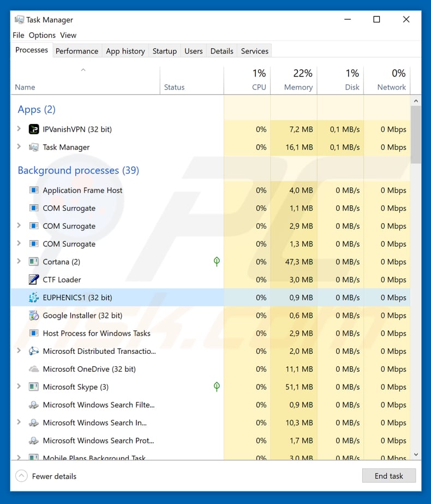Click the Microsoft Skype process icon
431x504 pixels.
[34, 387]
